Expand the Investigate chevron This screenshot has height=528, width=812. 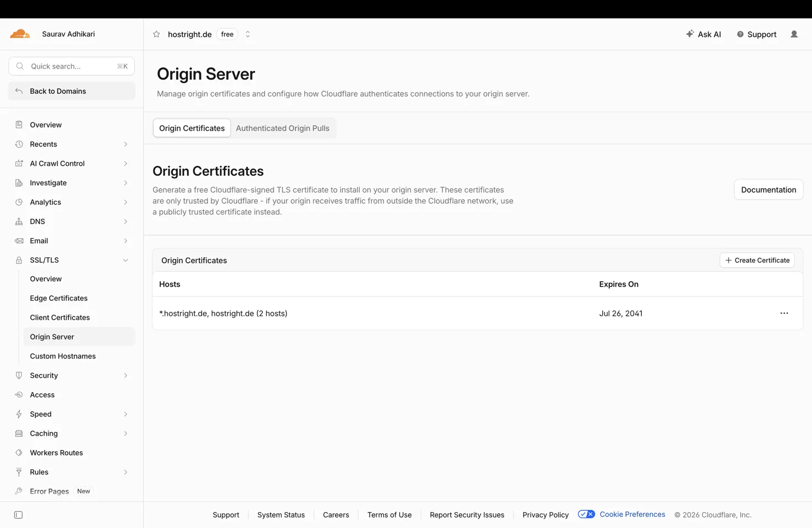point(125,183)
